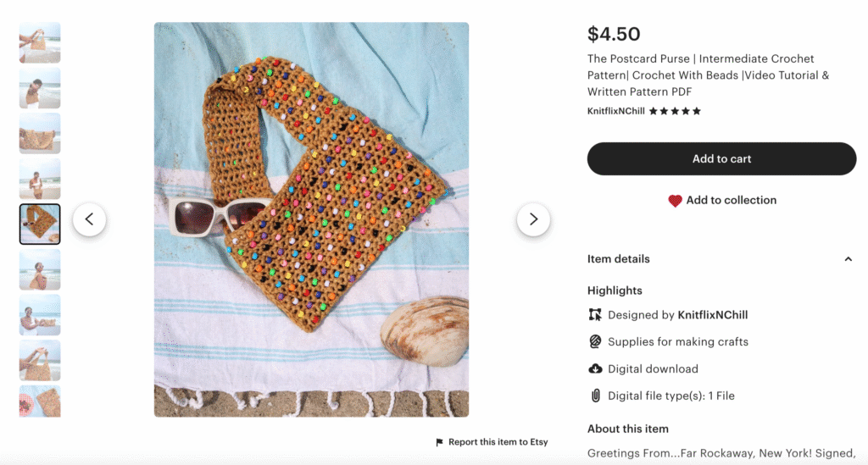Click the red heart collection icon
Screen dimensions: 868x465
pyautogui.click(x=675, y=201)
